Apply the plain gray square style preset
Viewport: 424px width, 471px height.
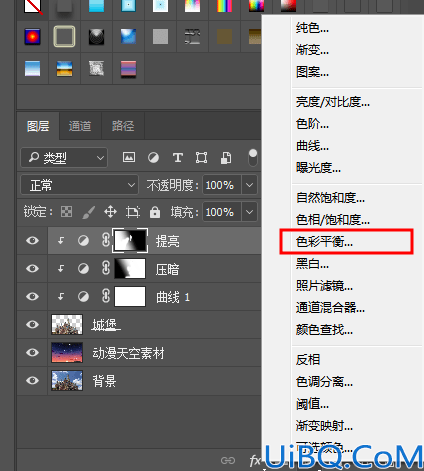[160, 36]
